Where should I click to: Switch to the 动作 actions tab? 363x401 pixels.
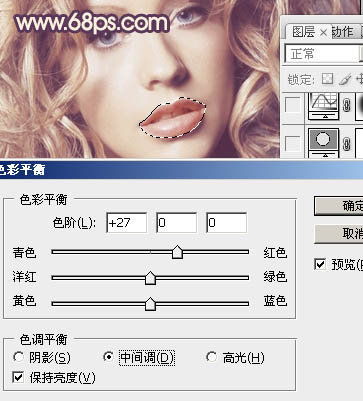[342, 32]
